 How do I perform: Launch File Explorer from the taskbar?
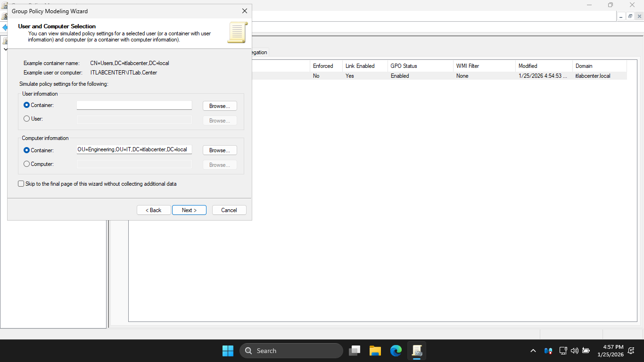pyautogui.click(x=375, y=351)
